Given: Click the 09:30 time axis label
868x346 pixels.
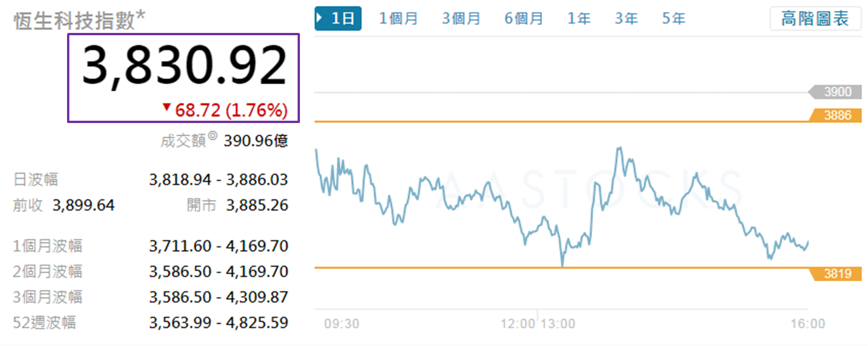Looking at the screenshot, I should click(342, 323).
